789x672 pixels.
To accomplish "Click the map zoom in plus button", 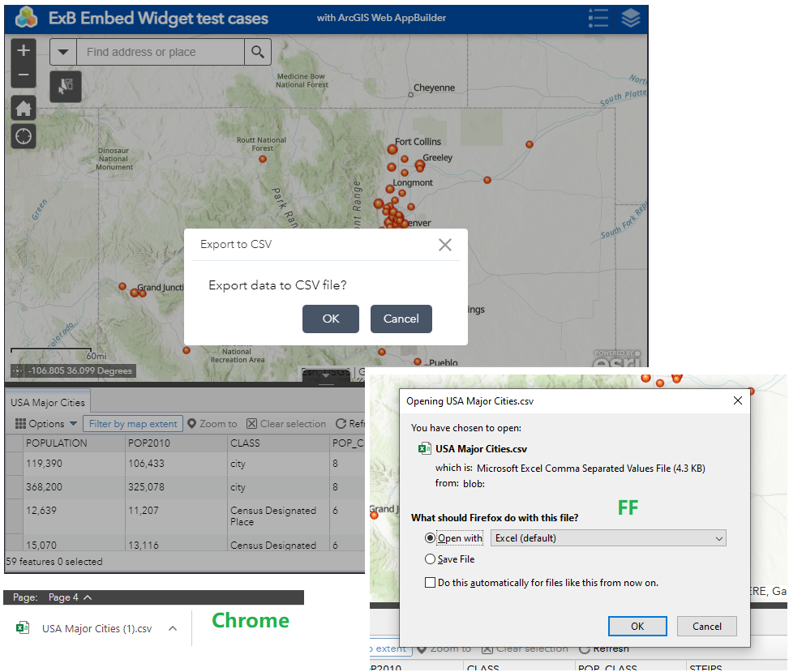I will click(24, 50).
